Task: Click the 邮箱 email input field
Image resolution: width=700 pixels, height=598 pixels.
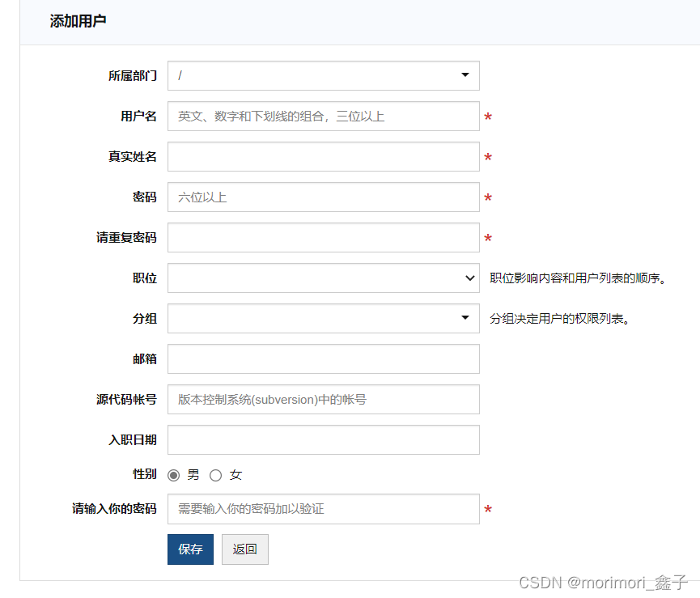Action: tap(323, 358)
